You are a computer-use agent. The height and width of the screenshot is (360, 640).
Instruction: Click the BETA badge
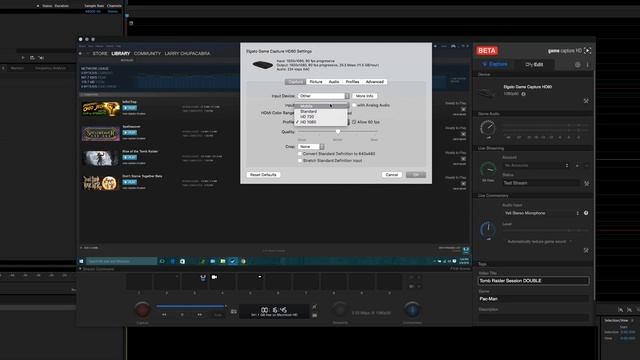coord(487,51)
